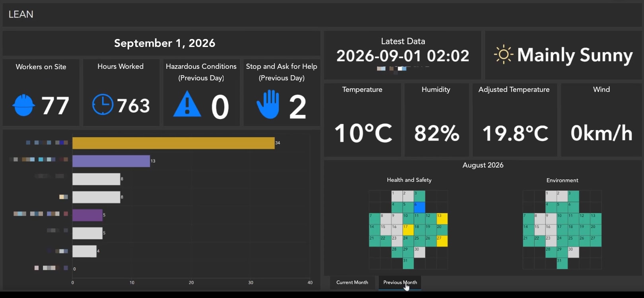Click the Health and Safety calendar title
This screenshot has width=644, height=298.
click(409, 180)
